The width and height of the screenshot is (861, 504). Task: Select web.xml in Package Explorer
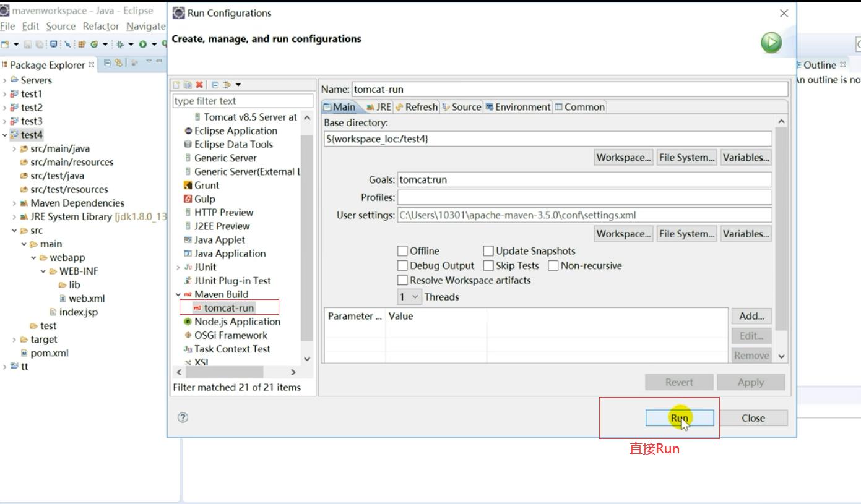pos(82,298)
